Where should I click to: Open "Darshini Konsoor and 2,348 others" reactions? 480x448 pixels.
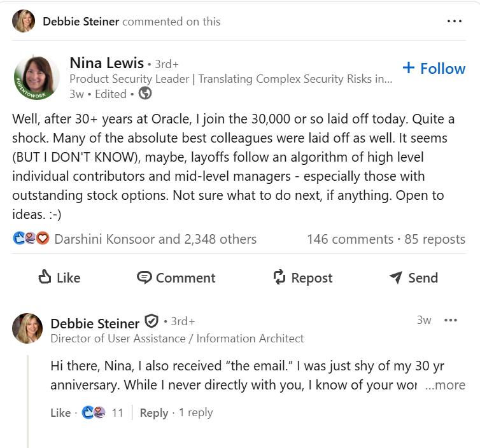[155, 239]
